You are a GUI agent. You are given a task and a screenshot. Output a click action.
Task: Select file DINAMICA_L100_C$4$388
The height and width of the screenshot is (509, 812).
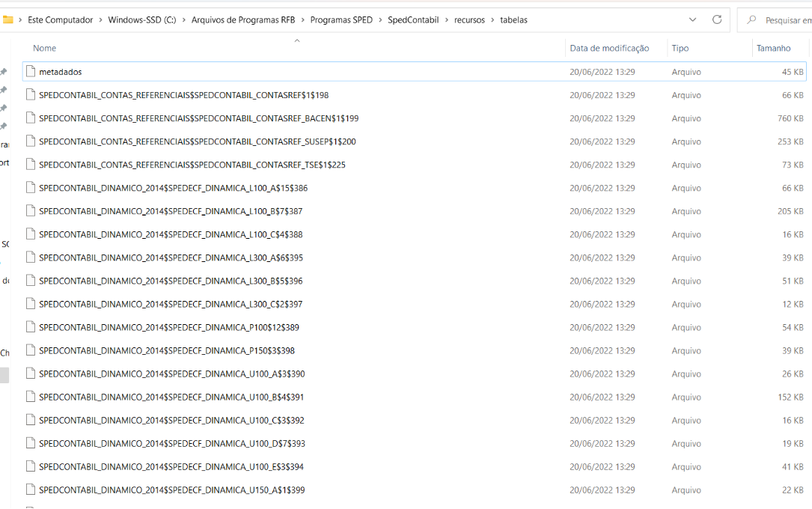tap(171, 235)
